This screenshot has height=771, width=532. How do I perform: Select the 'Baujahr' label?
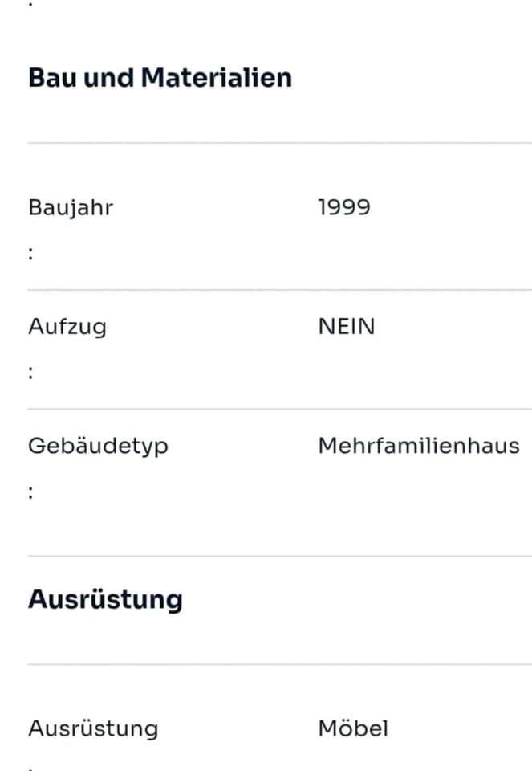point(71,208)
